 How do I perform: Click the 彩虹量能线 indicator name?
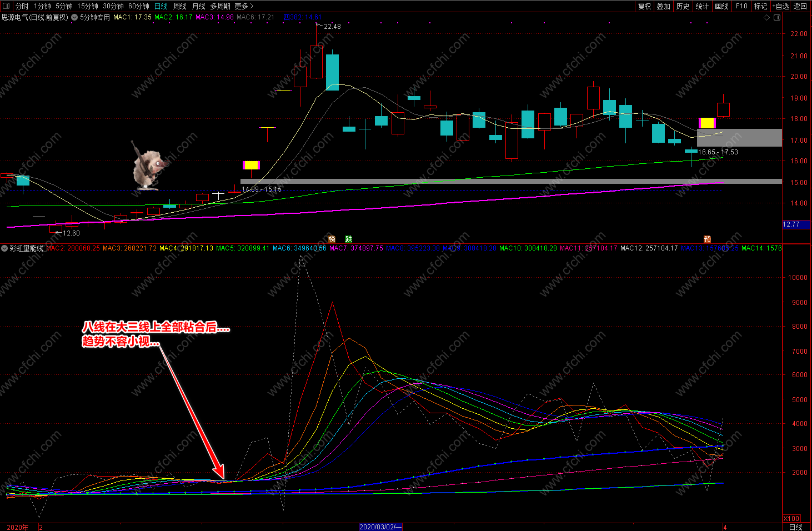pyautogui.click(x=26, y=248)
